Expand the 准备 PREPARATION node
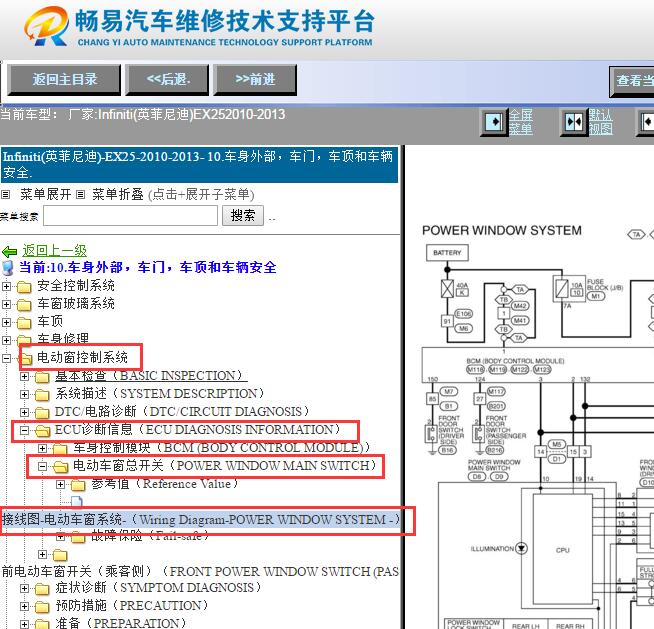Screen dimensions: 654x629 pyautogui.click(x=25, y=624)
